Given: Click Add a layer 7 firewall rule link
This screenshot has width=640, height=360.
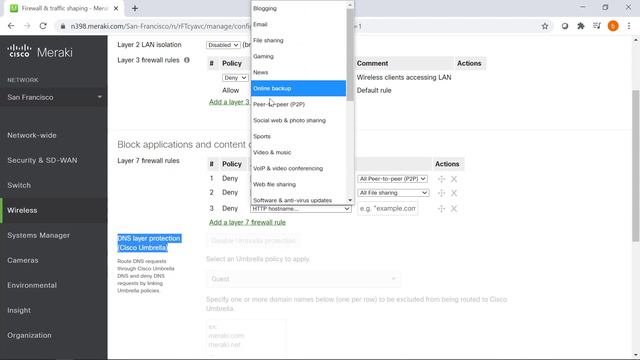Looking at the screenshot, I should 247,222.
